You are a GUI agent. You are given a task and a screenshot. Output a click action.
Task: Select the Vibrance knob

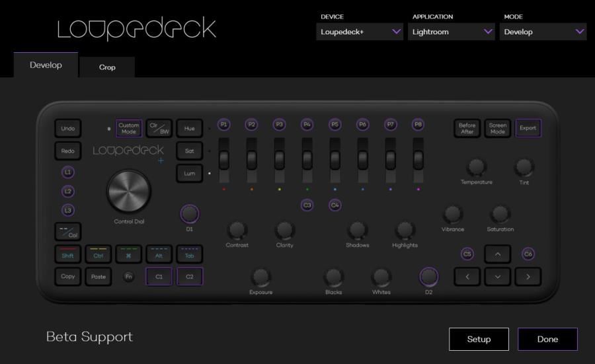[453, 214]
